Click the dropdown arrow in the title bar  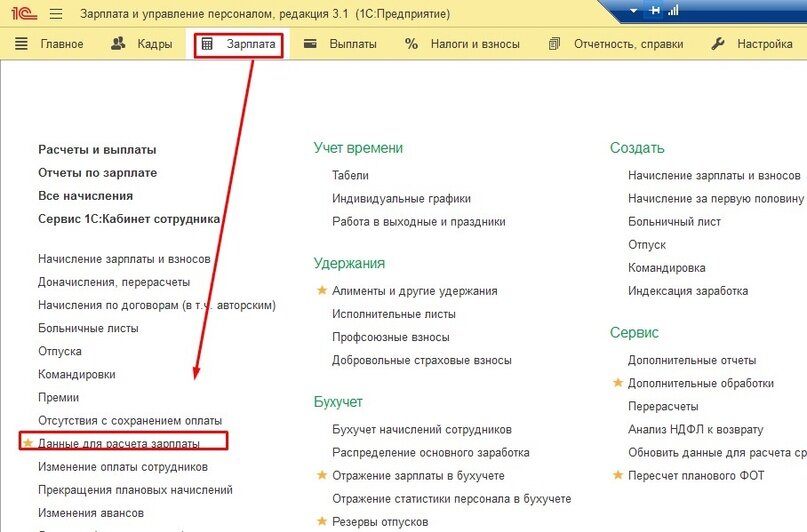coord(634,11)
